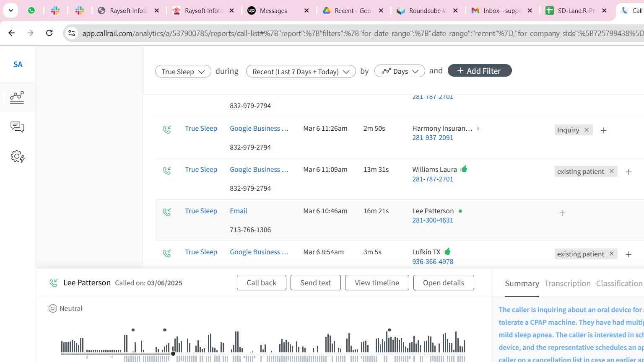Open Google Business source in Mar 6 8:54am row
This screenshot has width=644, height=362.
pyautogui.click(x=259, y=252)
